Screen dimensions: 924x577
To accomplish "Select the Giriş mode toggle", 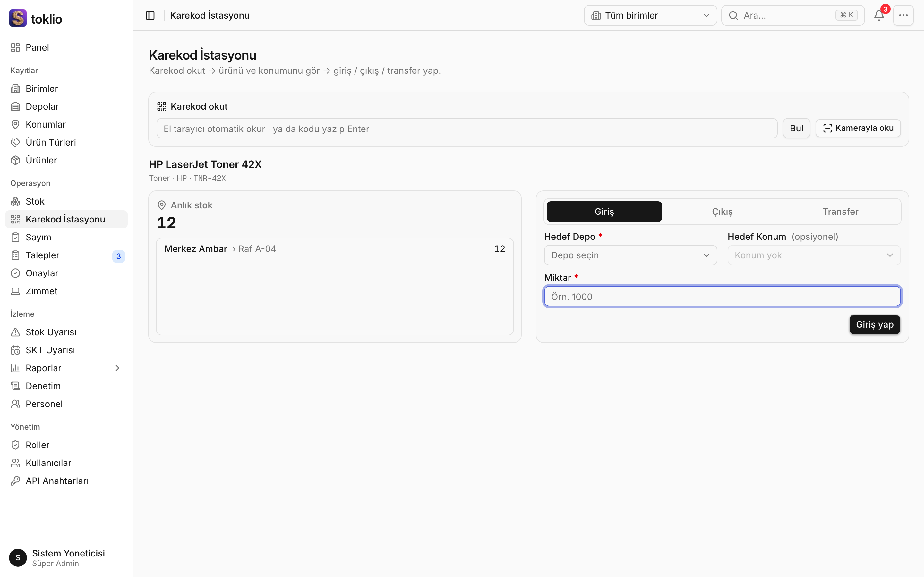I will click(x=604, y=212).
